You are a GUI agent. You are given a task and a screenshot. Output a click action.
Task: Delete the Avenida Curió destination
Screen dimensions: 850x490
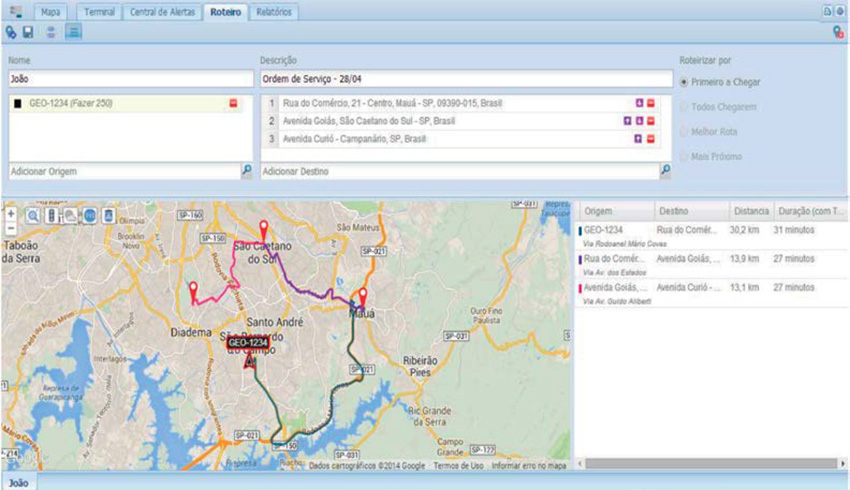pyautogui.click(x=651, y=139)
